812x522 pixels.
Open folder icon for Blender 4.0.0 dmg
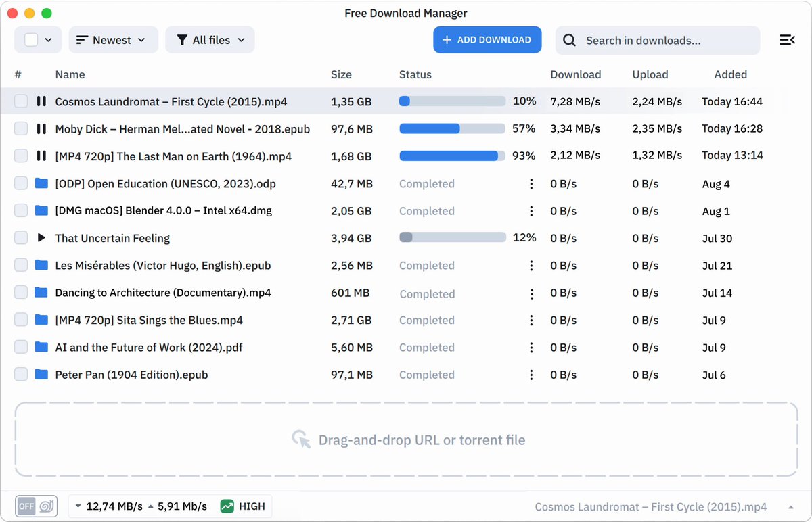point(41,210)
